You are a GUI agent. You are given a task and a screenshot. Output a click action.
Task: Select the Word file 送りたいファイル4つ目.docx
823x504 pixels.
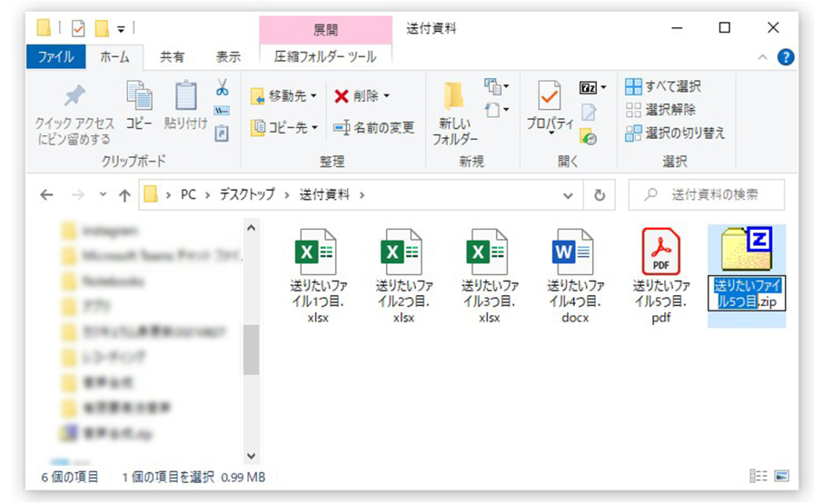[x=575, y=276]
